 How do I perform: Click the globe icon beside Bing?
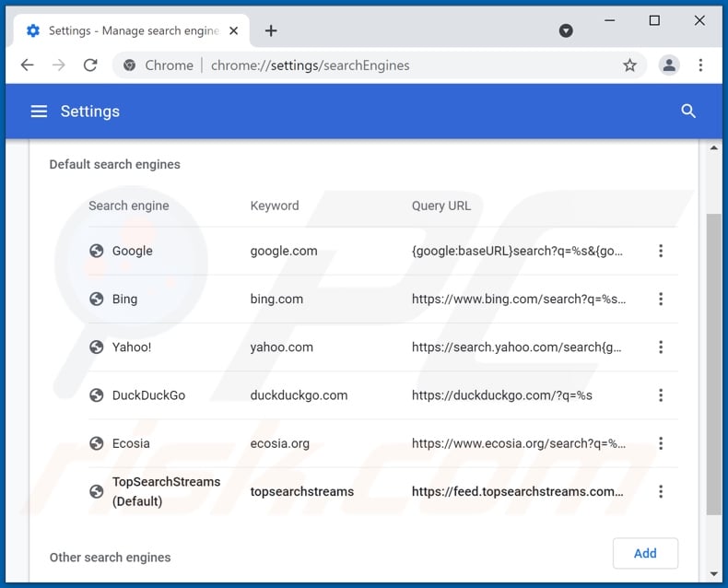pyautogui.click(x=96, y=299)
